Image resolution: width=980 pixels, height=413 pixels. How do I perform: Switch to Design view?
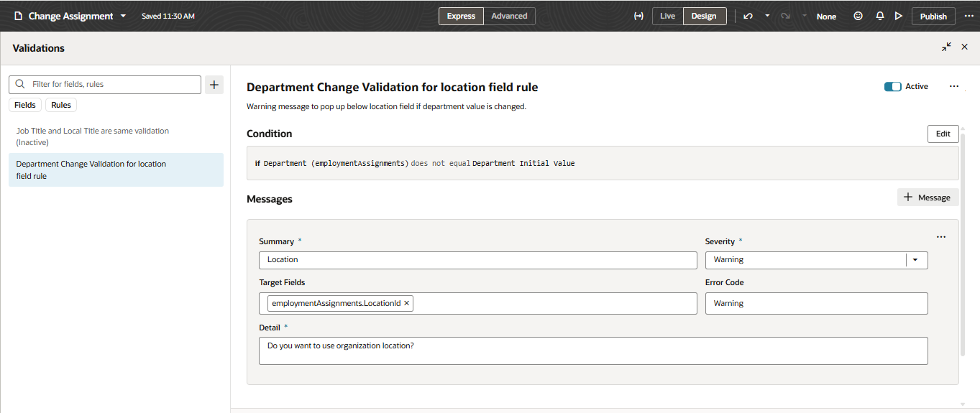click(x=704, y=16)
